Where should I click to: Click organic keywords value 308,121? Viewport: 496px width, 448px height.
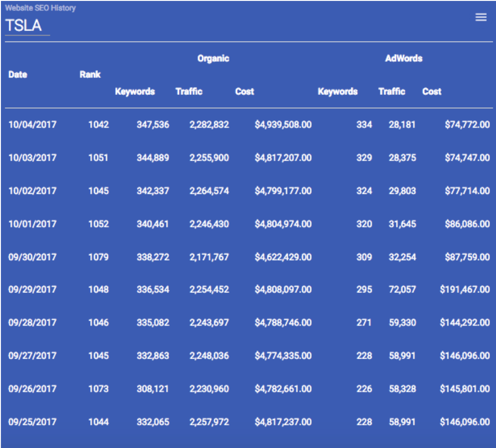click(x=153, y=389)
